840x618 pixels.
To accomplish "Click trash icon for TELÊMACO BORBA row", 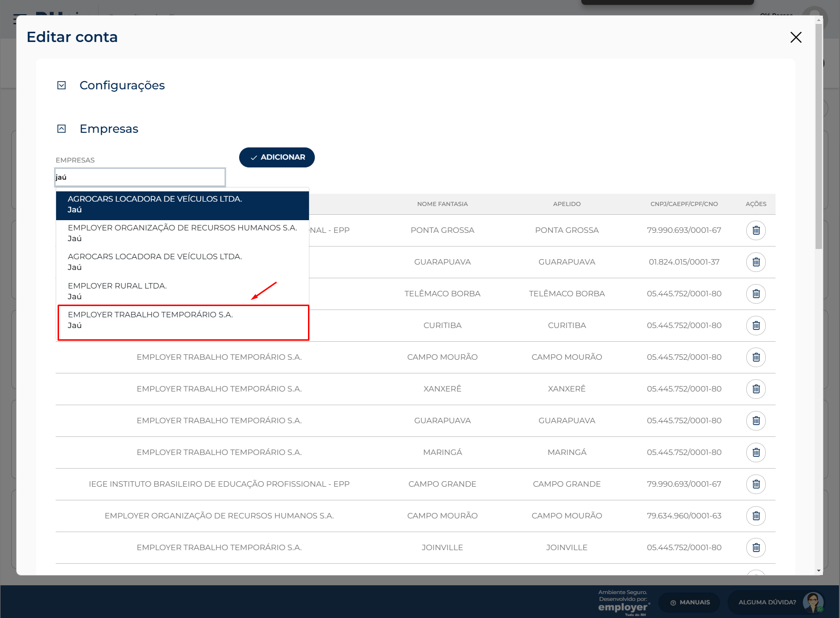I will [x=756, y=294].
